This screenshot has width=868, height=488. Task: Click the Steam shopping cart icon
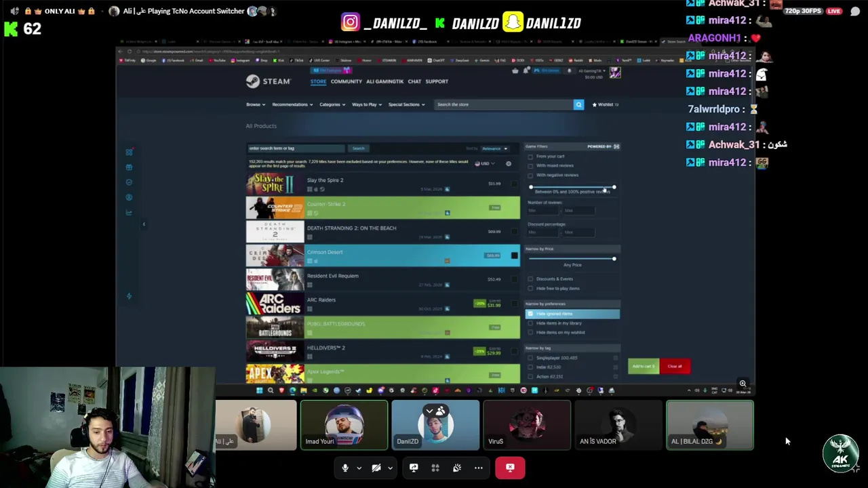tap(515, 70)
